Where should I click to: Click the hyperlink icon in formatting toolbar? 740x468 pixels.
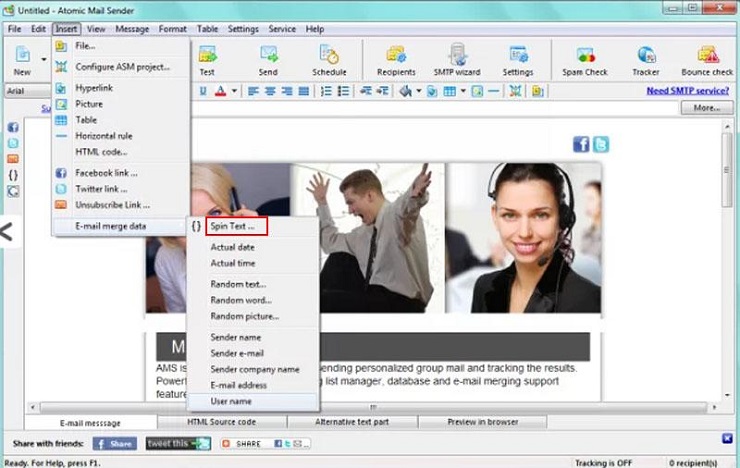point(432,91)
